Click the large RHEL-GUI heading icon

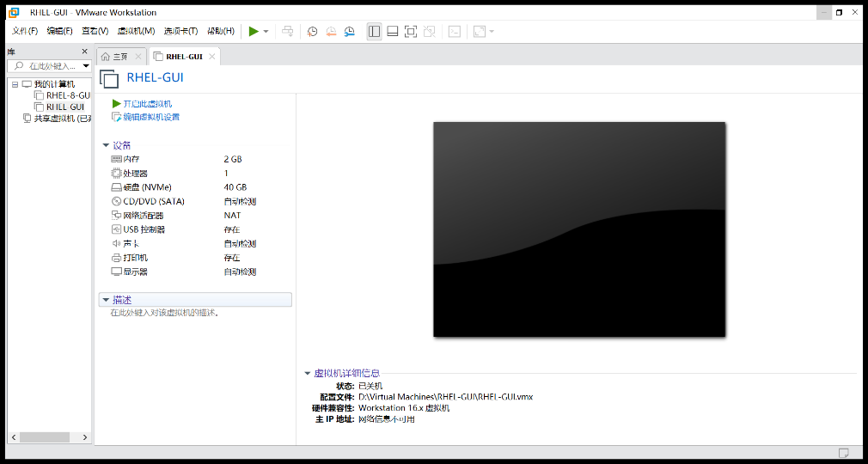pos(110,79)
